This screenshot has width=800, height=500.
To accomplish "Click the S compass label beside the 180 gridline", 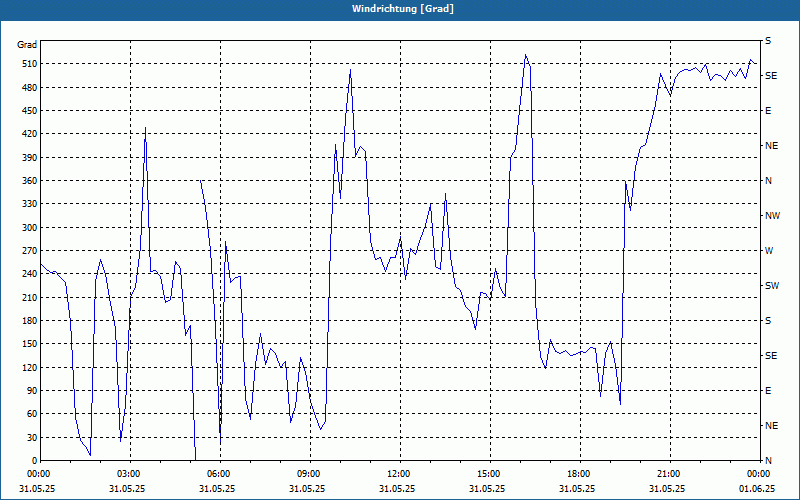I will click(768, 321).
